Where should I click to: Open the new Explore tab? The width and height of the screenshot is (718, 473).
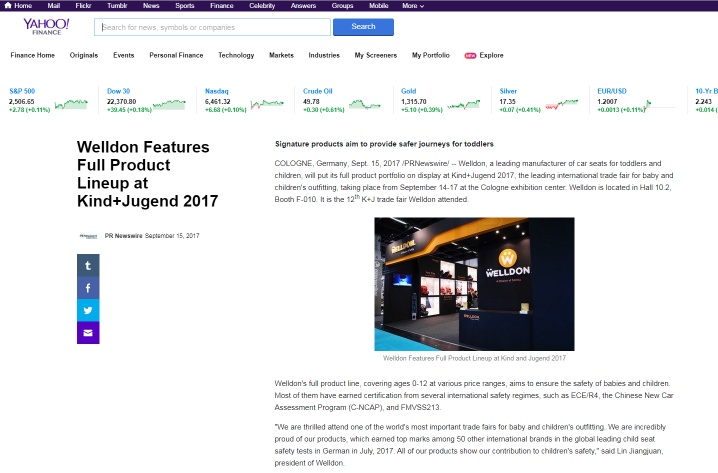pos(484,55)
